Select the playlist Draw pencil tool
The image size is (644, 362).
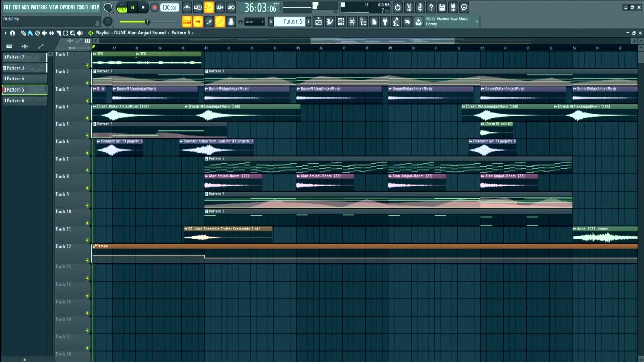click(x=23, y=33)
